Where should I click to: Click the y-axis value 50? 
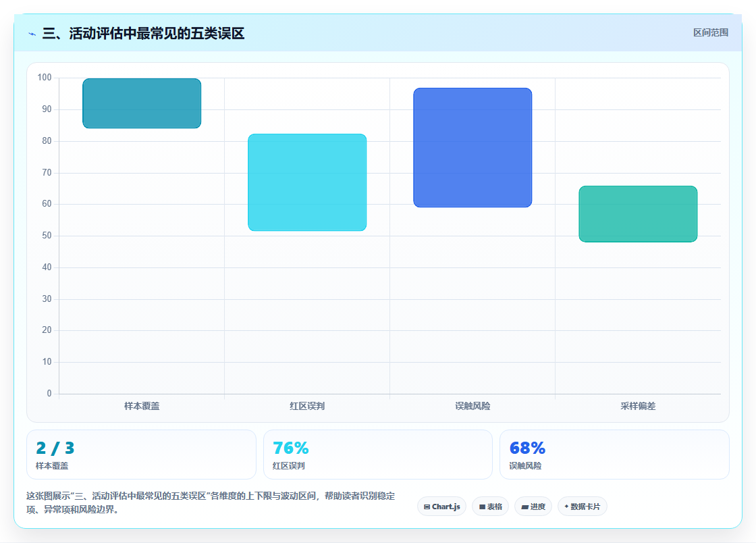point(47,235)
